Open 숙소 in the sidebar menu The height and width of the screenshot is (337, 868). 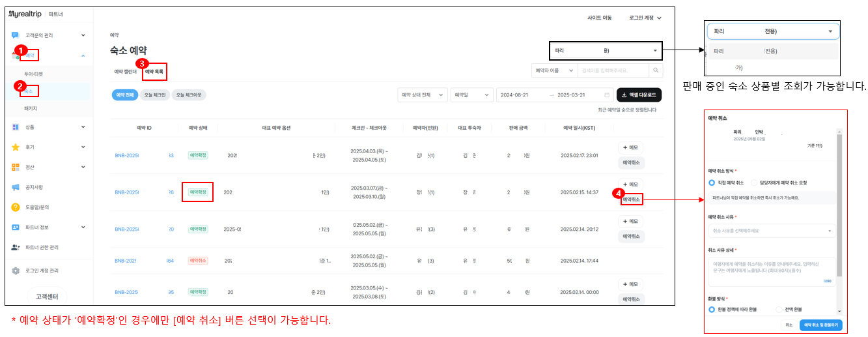tap(29, 92)
